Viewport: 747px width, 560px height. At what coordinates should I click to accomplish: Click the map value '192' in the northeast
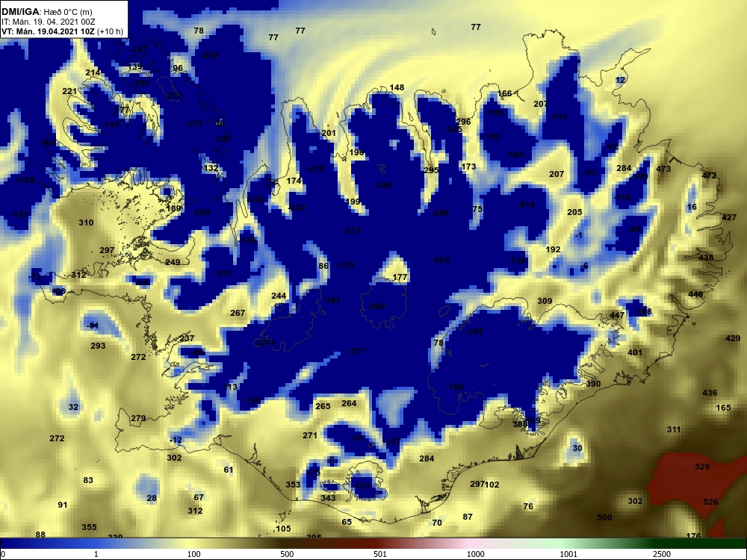553,249
